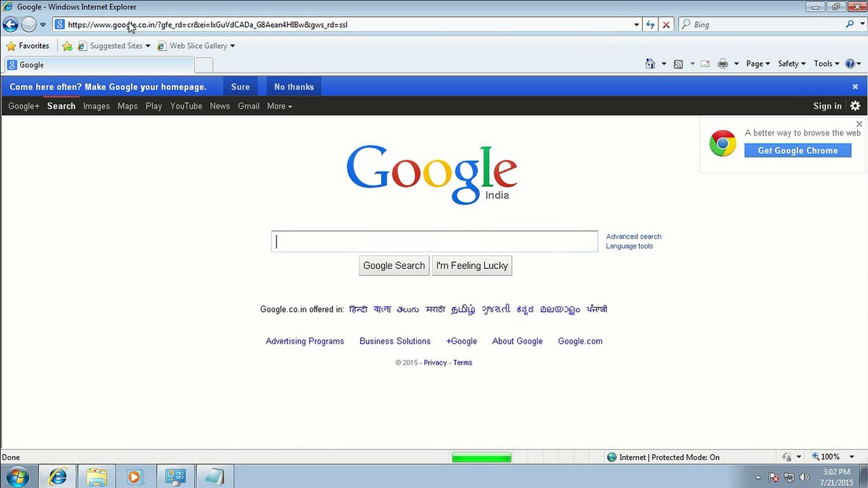Open a new blank tab
The width and height of the screenshot is (868, 488).
tap(203, 65)
